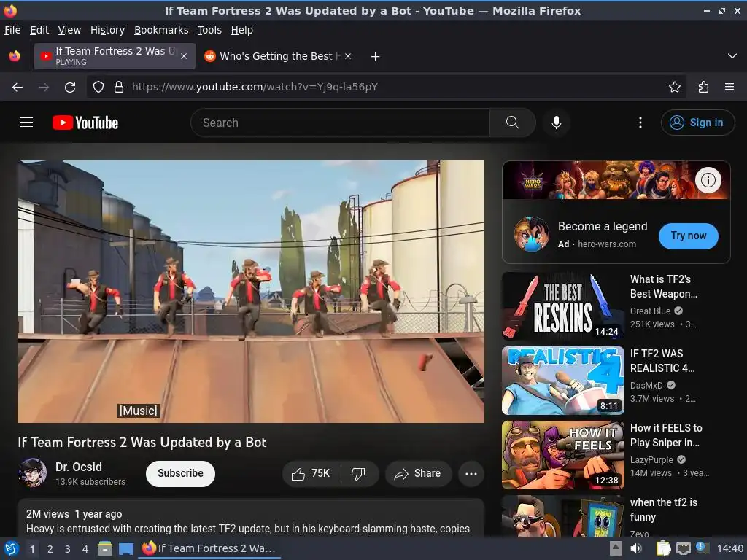The image size is (747, 560).
Task: Click the taskbar clock 14:40
Action: [729, 548]
